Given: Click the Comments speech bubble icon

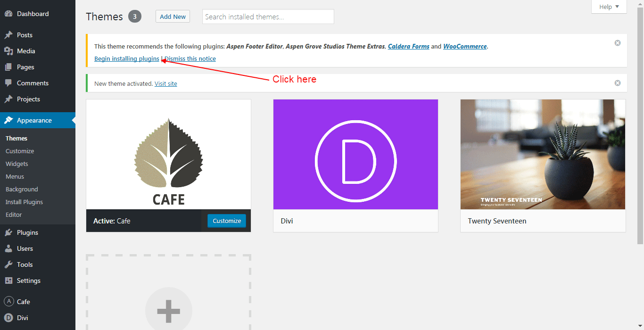Looking at the screenshot, I should click(x=8, y=83).
